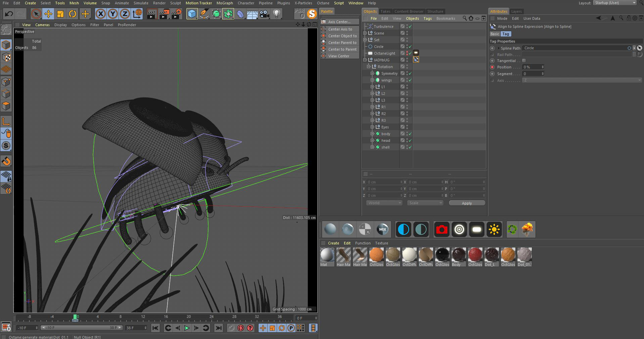Click the Octane Mix material icon
Viewport: 644px width, 339px height.
382,230
